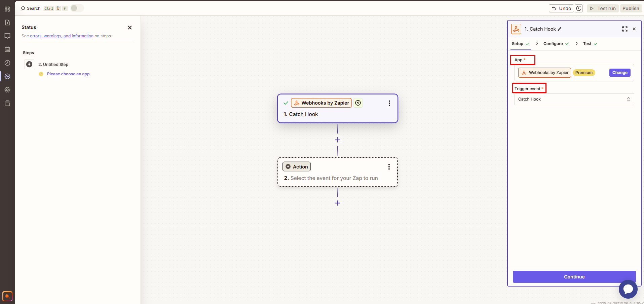Open Zap history clock icon in sidebar
Screen dimensions: 644x304
click(x=7, y=63)
